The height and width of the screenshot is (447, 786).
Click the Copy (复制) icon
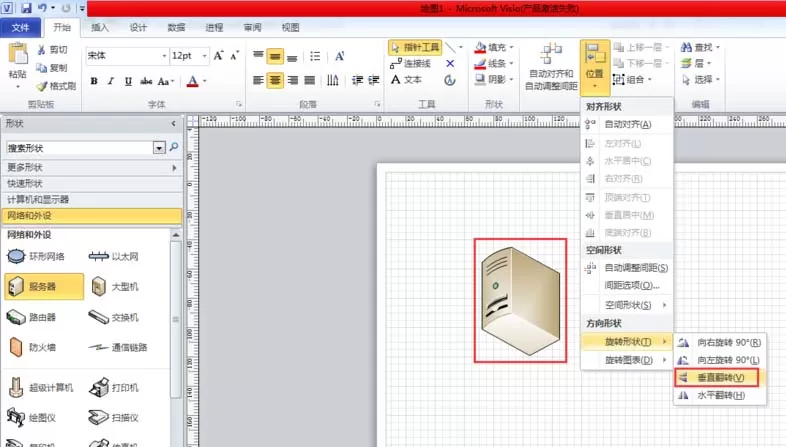pyautogui.click(x=42, y=67)
